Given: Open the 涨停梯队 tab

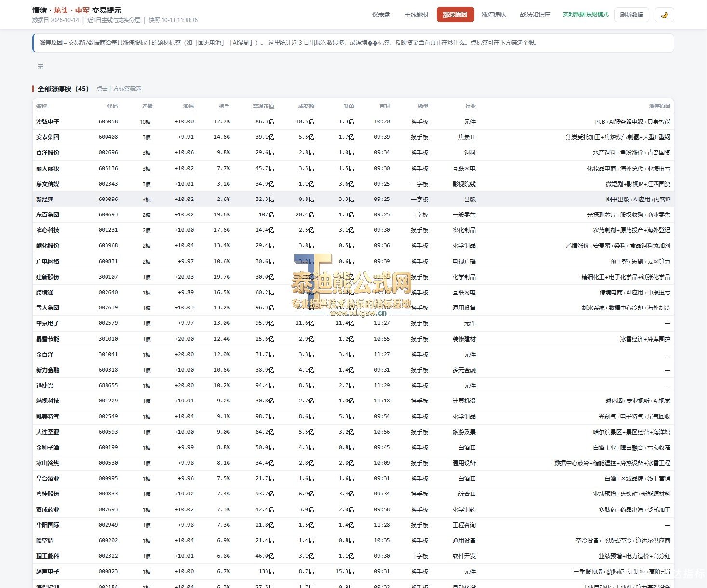Looking at the screenshot, I should point(494,14).
